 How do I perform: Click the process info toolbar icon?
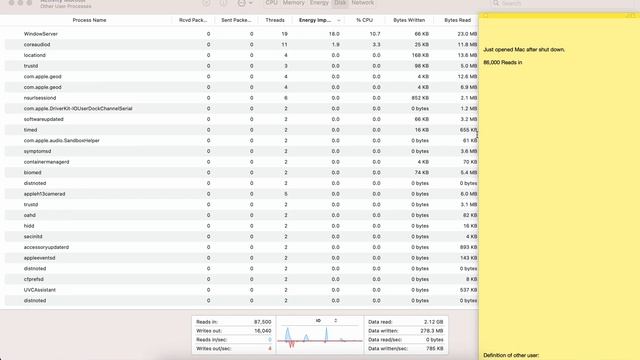(x=223, y=3)
